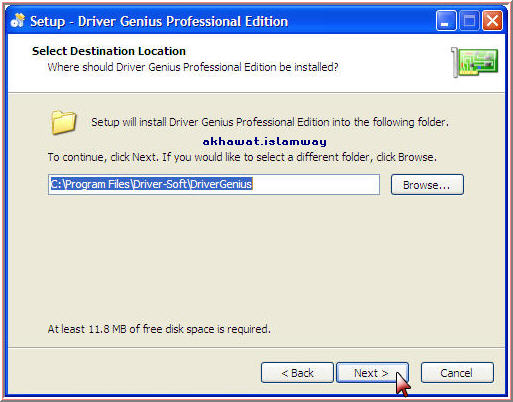Click Next to continue installation

372,373
